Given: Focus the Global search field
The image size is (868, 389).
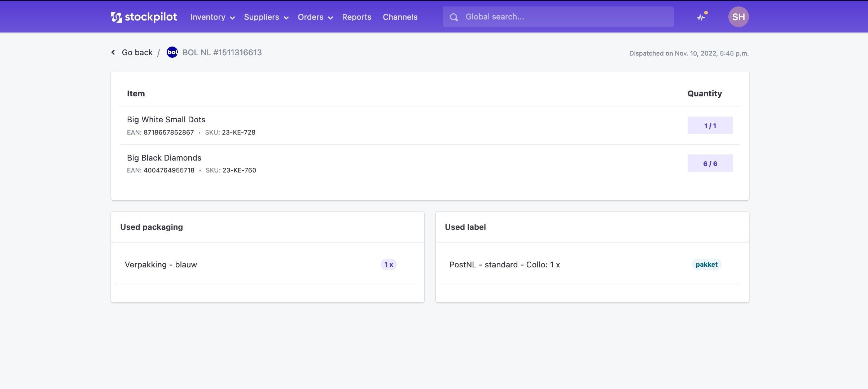Looking at the screenshot, I should pos(558,17).
